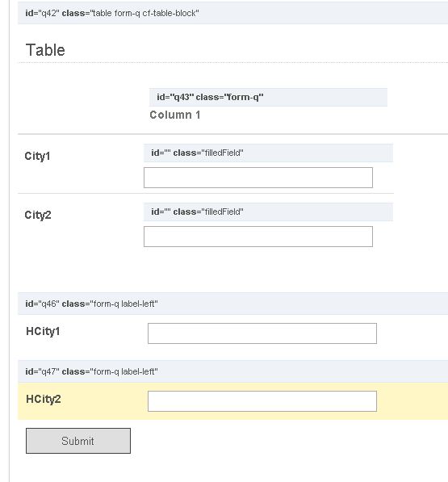Select the filledField info bar above City2 input
The image size is (448, 482).
[x=268, y=212]
